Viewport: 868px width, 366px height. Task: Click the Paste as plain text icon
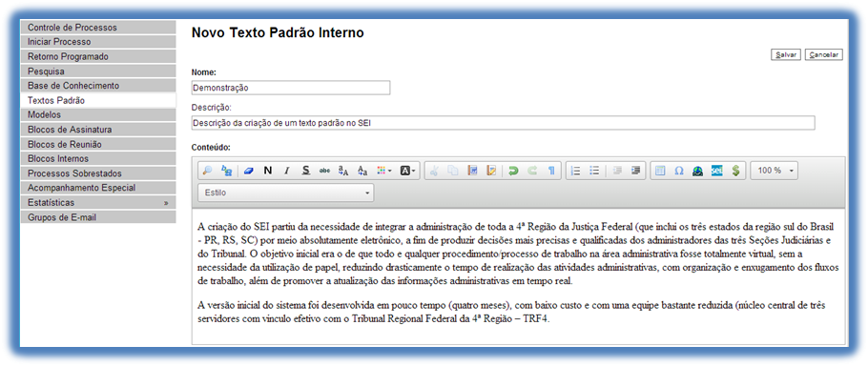pyautogui.click(x=491, y=171)
